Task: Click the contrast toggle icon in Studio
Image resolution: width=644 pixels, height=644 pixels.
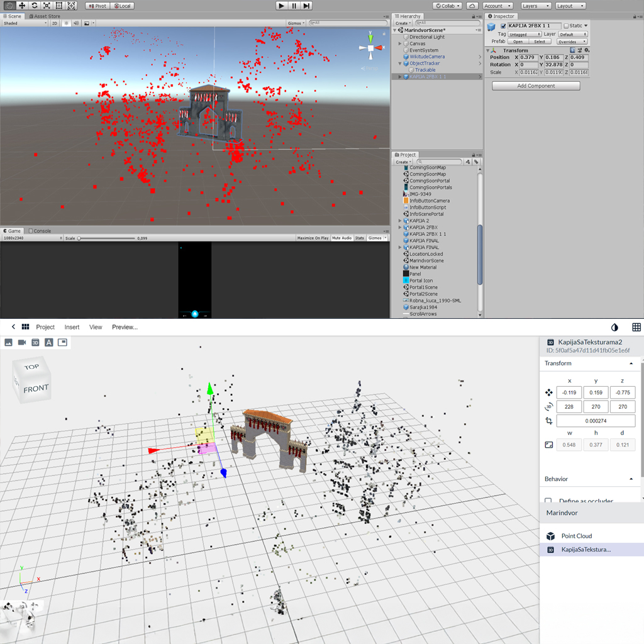Action: point(614,327)
